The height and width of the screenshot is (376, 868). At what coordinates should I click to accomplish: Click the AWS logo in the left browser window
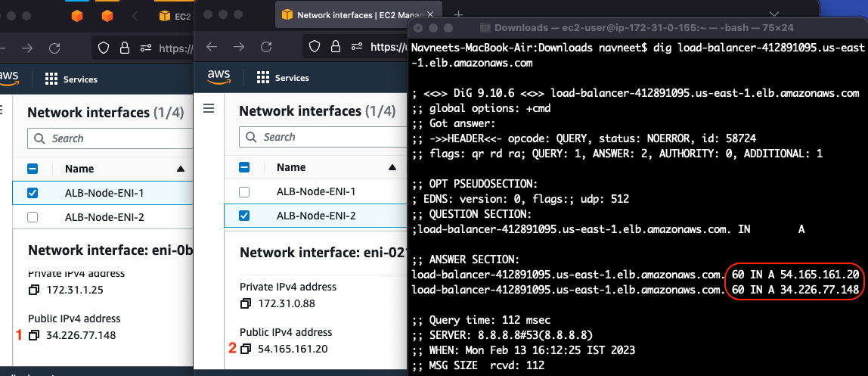(11, 79)
